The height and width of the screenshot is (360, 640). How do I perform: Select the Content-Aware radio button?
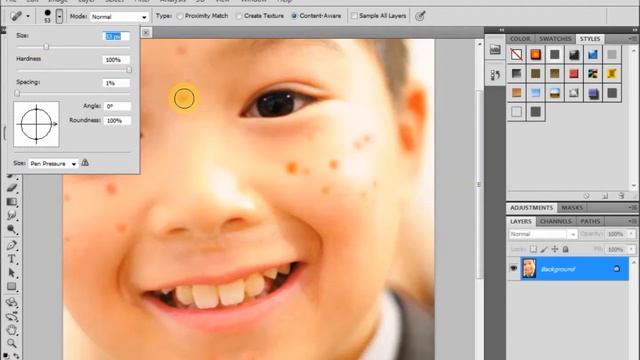294,16
